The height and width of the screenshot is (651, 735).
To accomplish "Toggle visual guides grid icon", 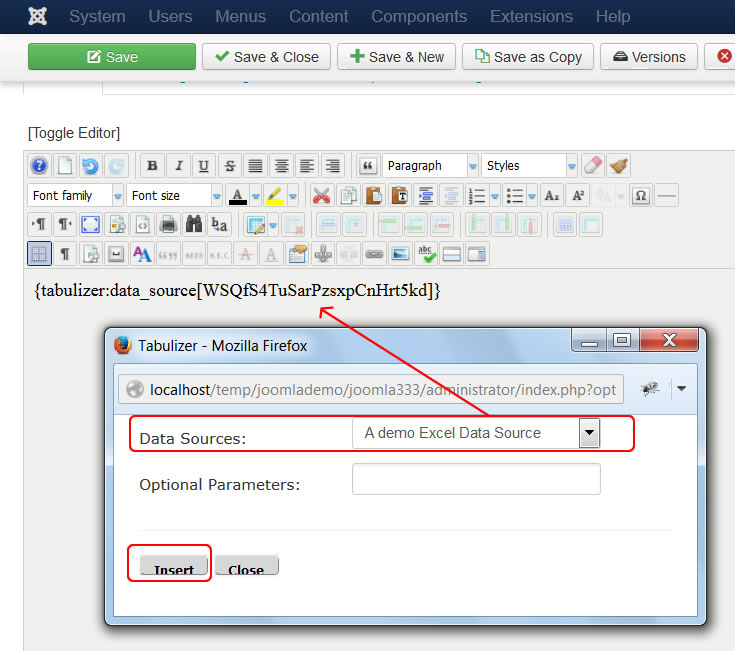I will pyautogui.click(x=39, y=253).
